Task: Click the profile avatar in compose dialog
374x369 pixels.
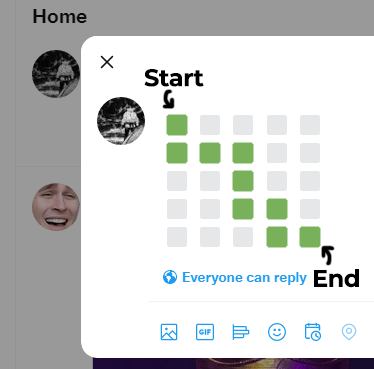Action: tap(121, 121)
